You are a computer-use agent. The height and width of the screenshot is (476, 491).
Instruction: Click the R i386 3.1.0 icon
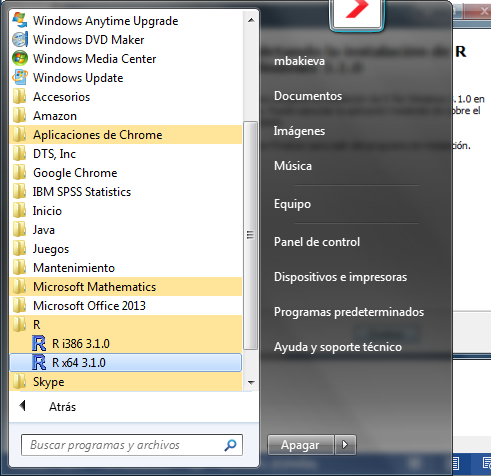pos(39,343)
